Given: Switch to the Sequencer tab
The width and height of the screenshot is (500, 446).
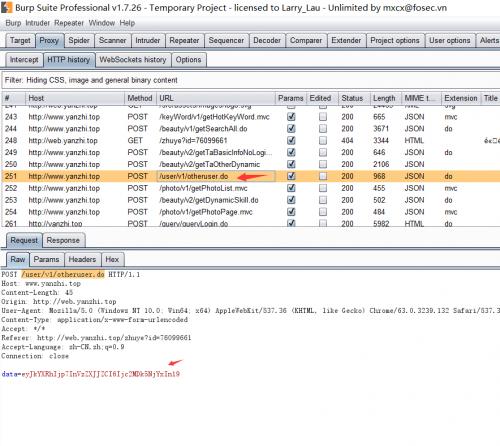Looking at the screenshot, I should 226,40.
